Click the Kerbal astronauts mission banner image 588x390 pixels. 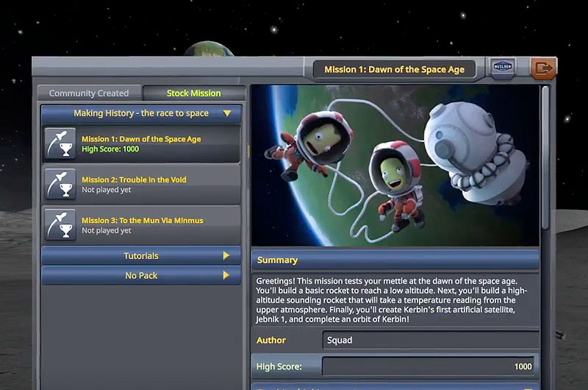(395, 166)
